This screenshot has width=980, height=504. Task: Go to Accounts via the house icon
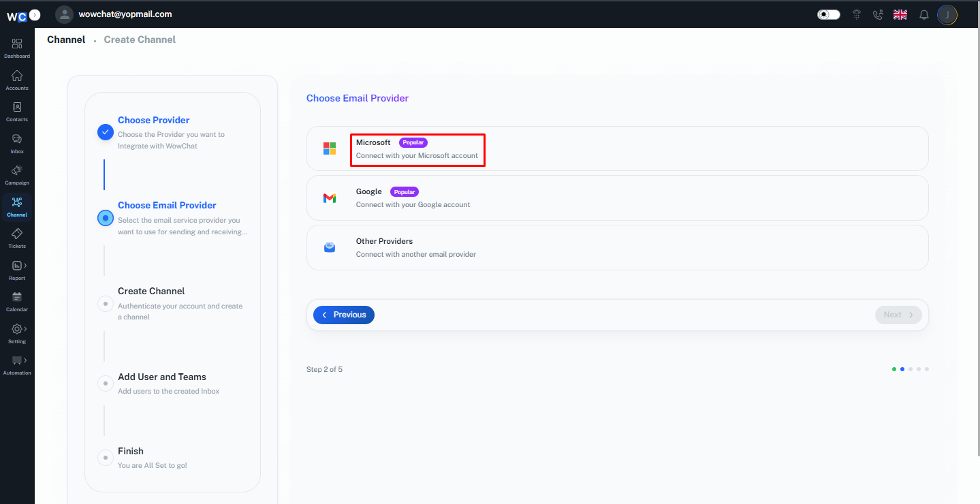click(17, 76)
